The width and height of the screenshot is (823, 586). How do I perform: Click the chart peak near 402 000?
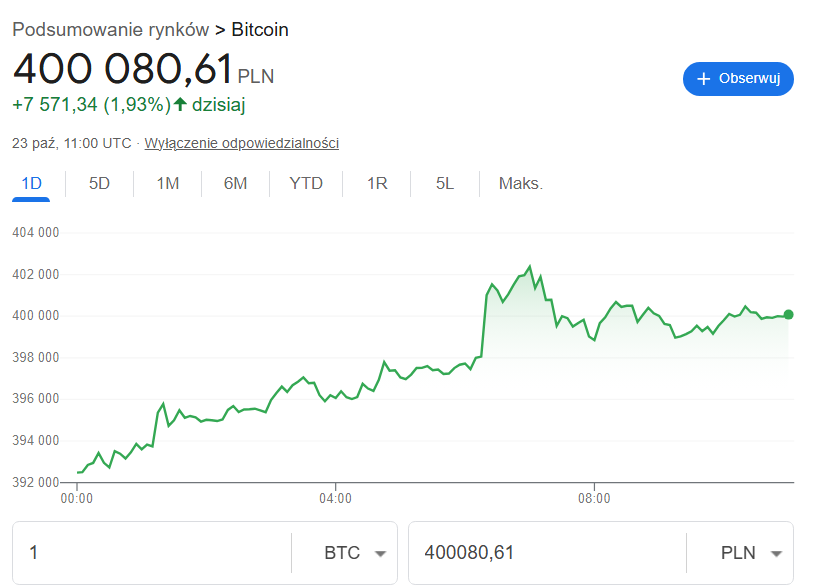coord(529,267)
